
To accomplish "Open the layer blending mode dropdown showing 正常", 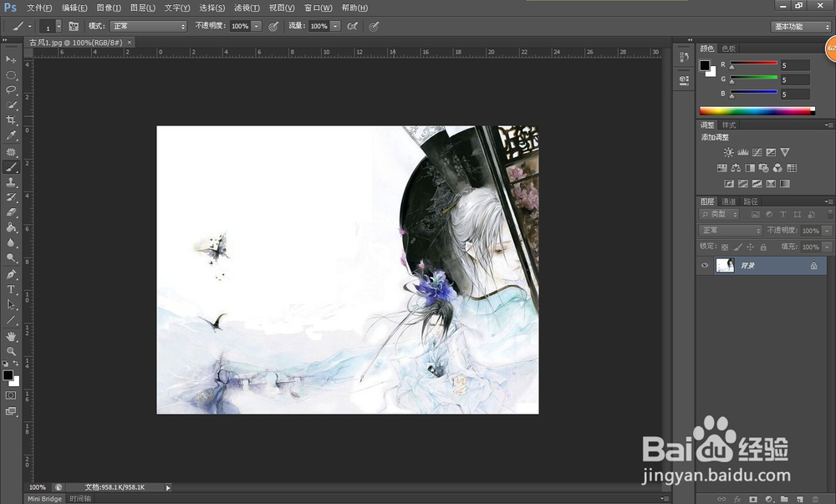I will pos(729,230).
